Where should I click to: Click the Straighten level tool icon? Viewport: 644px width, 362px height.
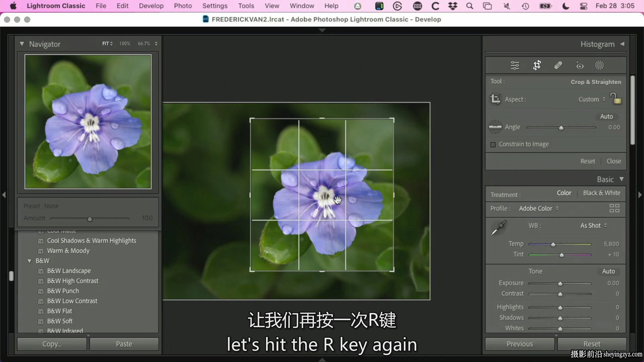pos(495,127)
